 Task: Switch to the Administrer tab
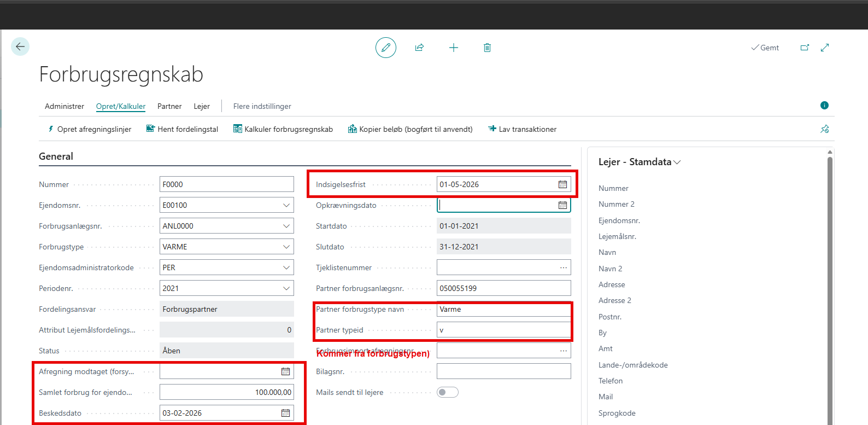click(x=64, y=106)
